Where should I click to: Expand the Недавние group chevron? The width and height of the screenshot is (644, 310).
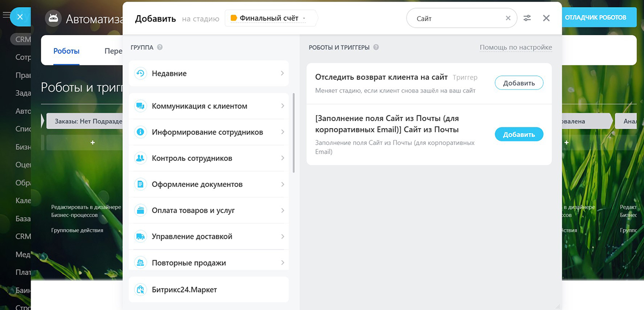282,73
